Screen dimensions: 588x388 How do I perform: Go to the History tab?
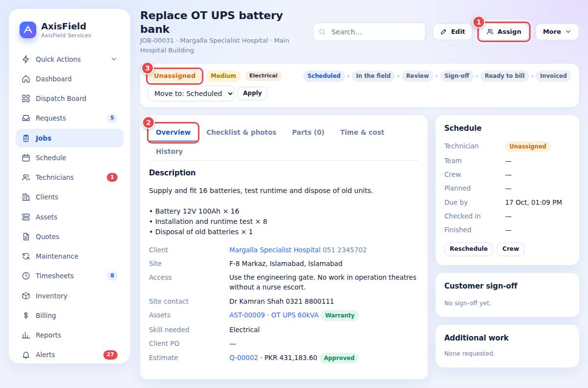click(169, 151)
